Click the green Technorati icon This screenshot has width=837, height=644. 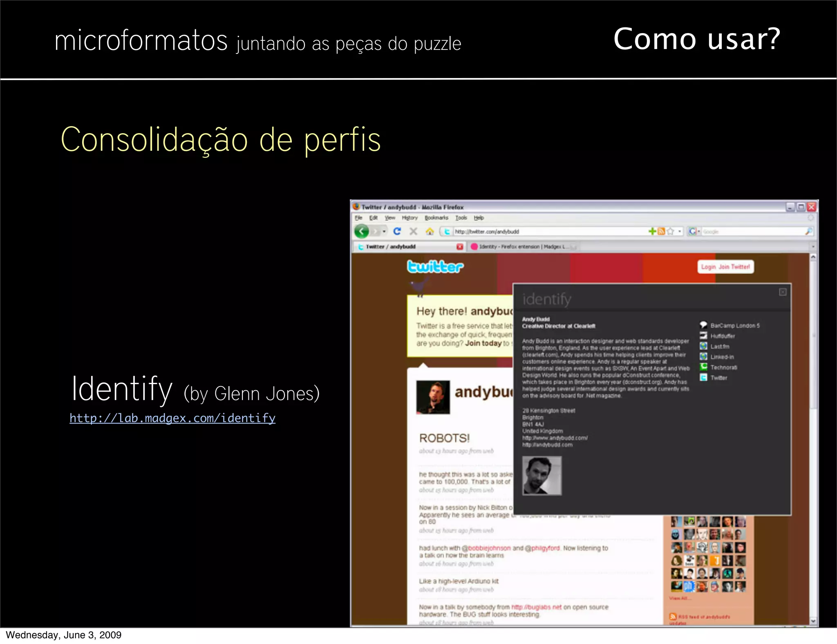coord(703,367)
